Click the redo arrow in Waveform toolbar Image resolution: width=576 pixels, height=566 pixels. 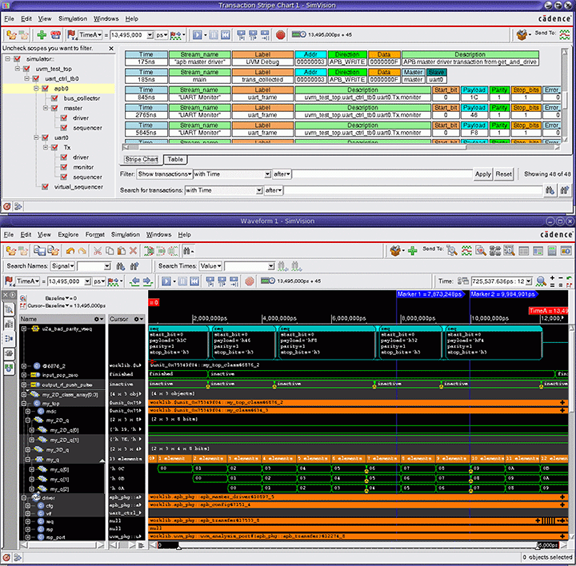(82, 251)
